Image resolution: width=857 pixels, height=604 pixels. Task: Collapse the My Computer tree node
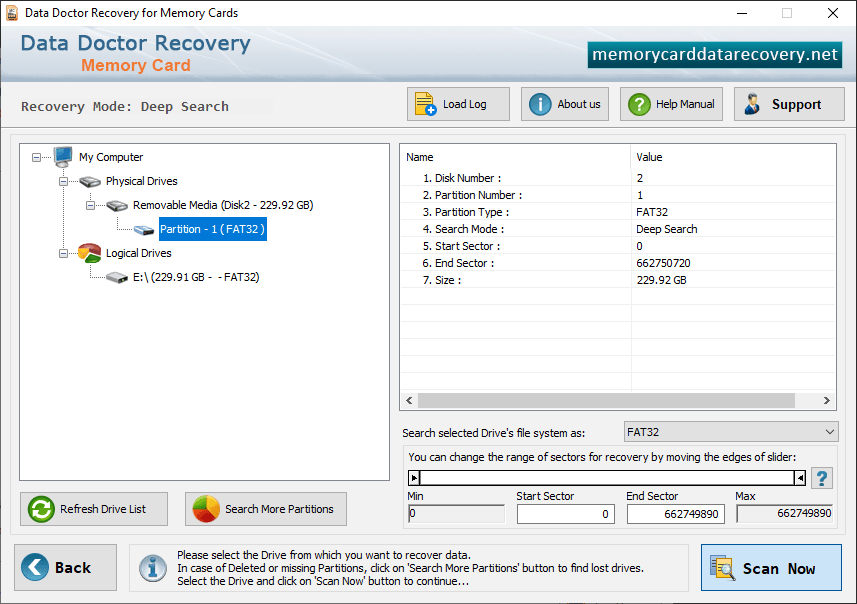coord(36,157)
